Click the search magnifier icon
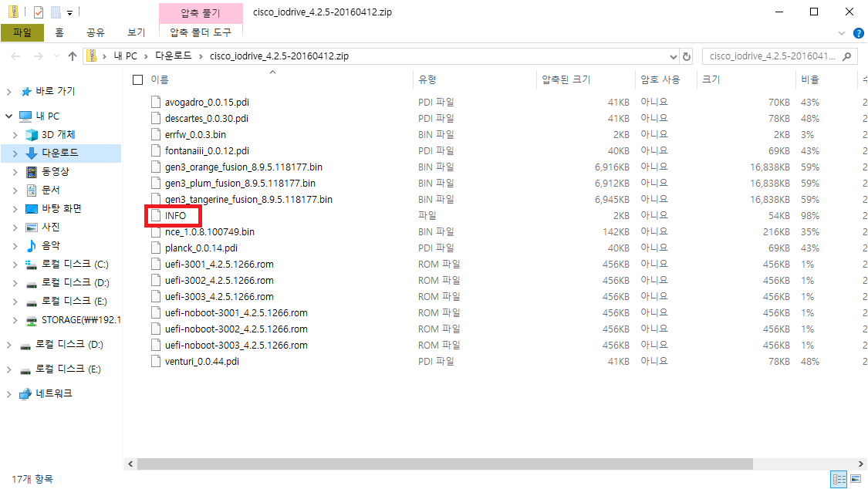The height and width of the screenshot is (489, 868). coord(846,56)
